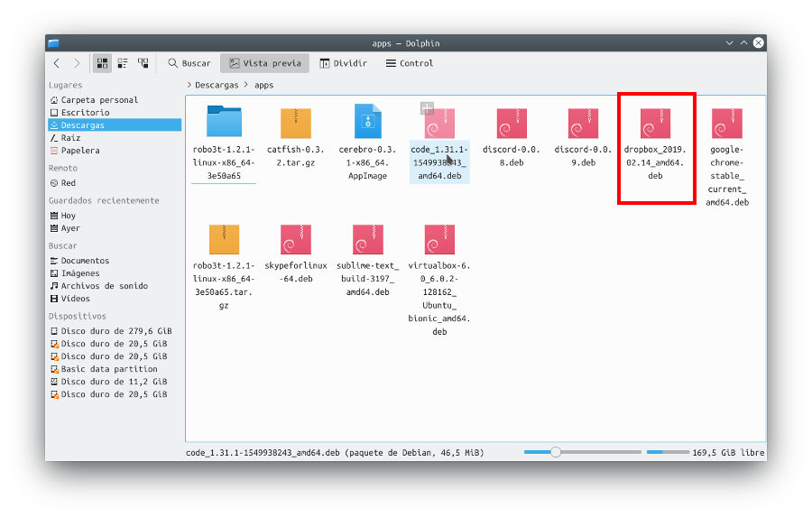Maximize the Dolphin window
Image resolution: width=812 pixels, height=517 pixels.
pos(744,43)
